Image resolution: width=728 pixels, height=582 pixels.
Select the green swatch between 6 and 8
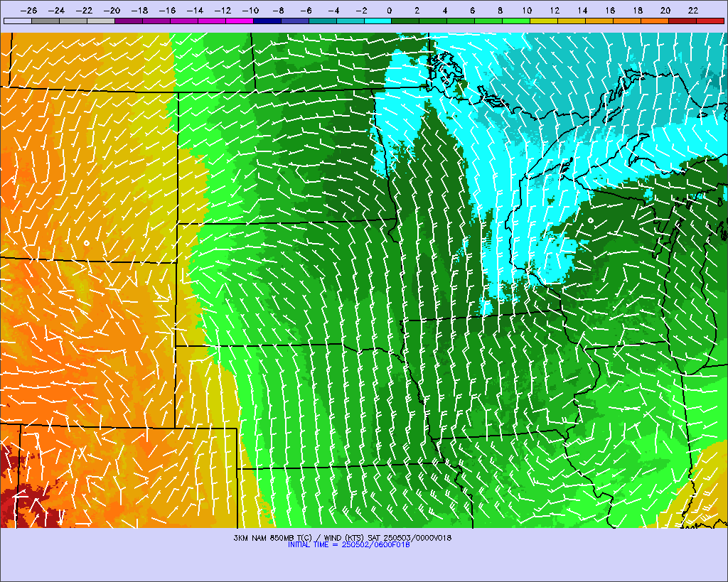pos(489,21)
